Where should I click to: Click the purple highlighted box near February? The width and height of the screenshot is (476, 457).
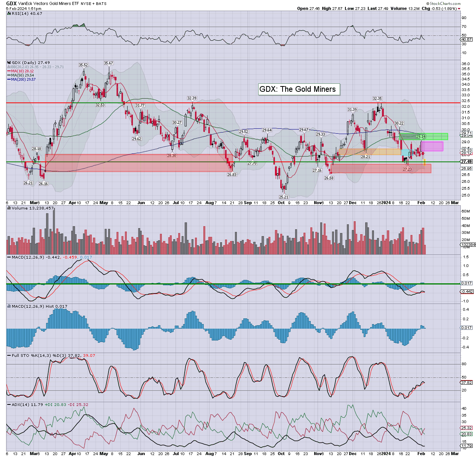pos(432,146)
